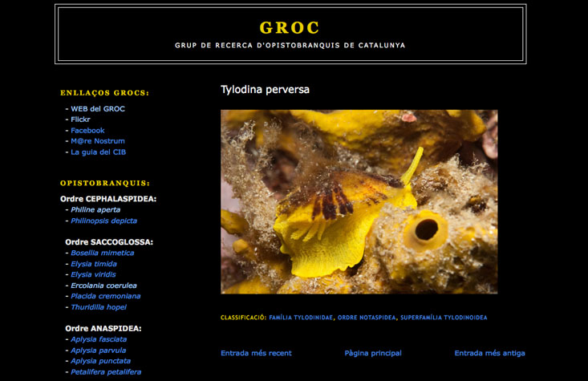Open the WEB del GROC link

(98, 109)
